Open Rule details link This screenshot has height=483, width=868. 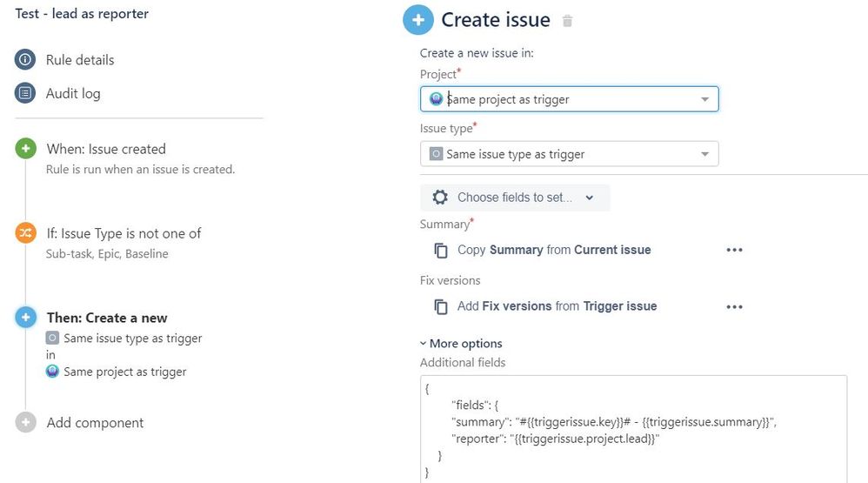point(80,60)
